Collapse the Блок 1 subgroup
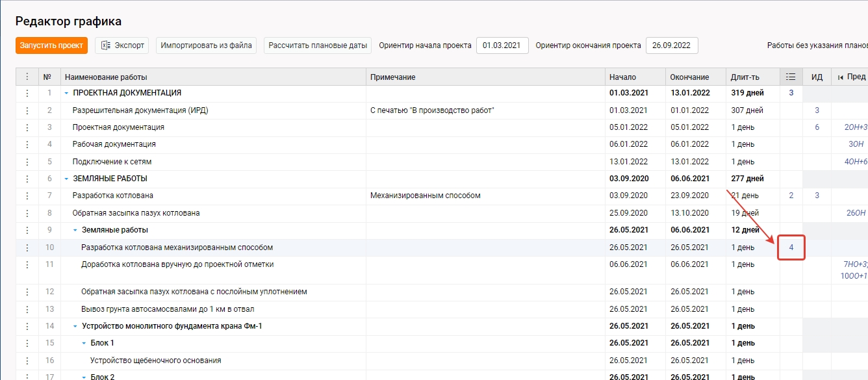The image size is (868, 380). tap(84, 343)
